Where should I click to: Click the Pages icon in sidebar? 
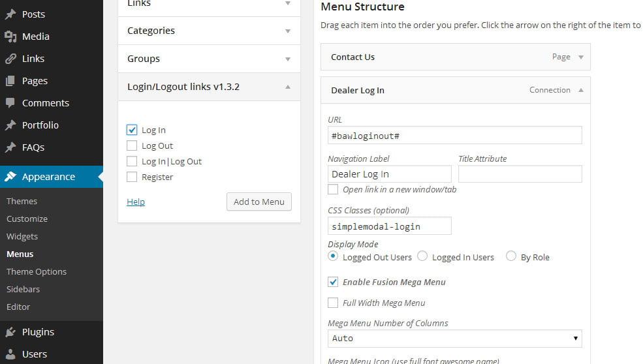(10, 81)
